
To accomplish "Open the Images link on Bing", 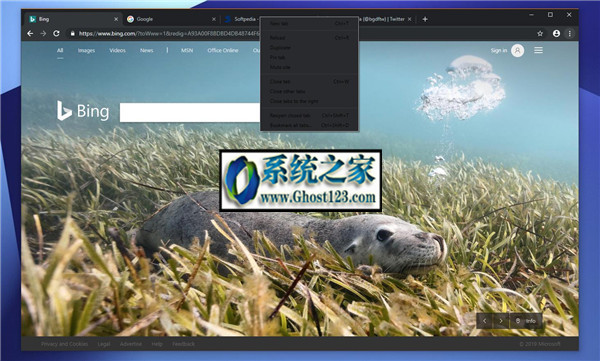I will pyautogui.click(x=86, y=51).
